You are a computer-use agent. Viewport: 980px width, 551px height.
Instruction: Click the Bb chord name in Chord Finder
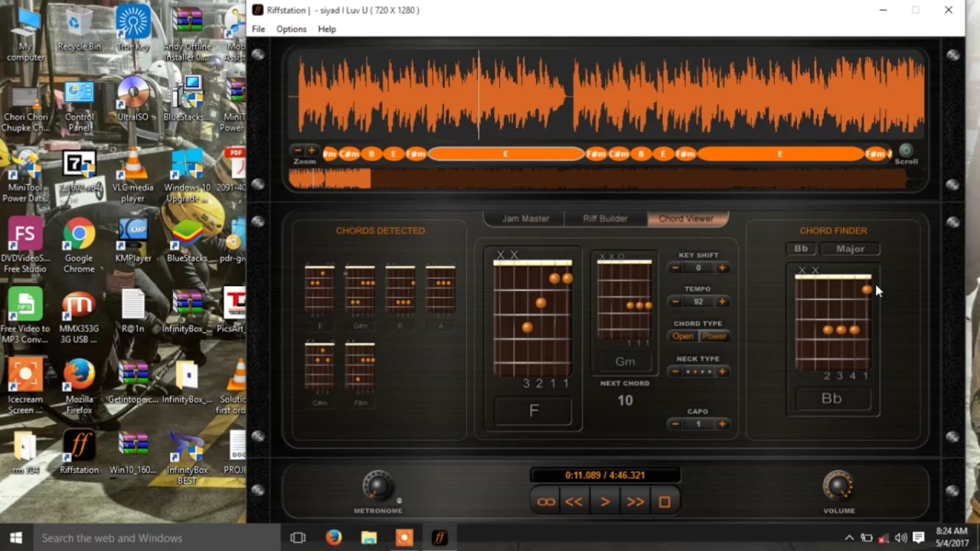832,399
